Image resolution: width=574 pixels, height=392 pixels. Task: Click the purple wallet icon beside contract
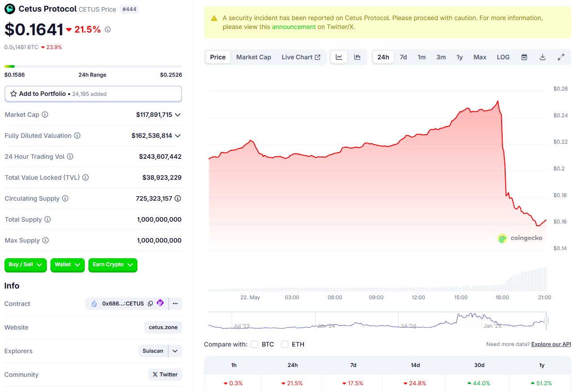click(x=160, y=303)
